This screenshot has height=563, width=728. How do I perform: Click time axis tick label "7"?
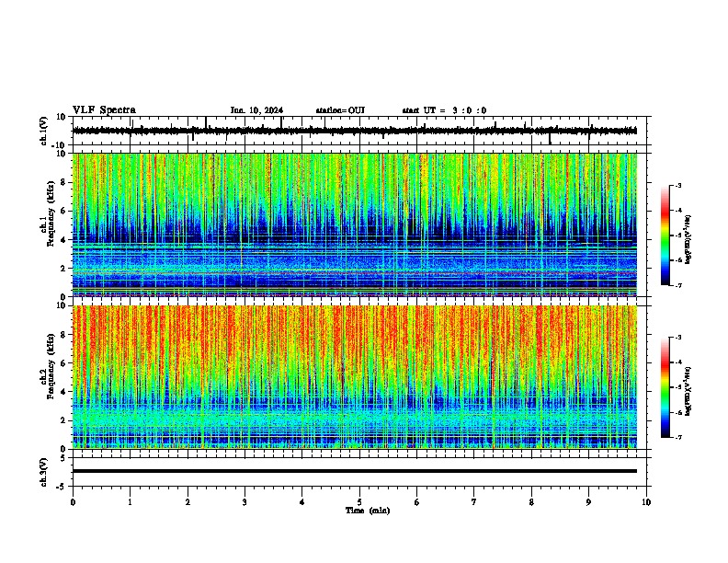(x=474, y=502)
